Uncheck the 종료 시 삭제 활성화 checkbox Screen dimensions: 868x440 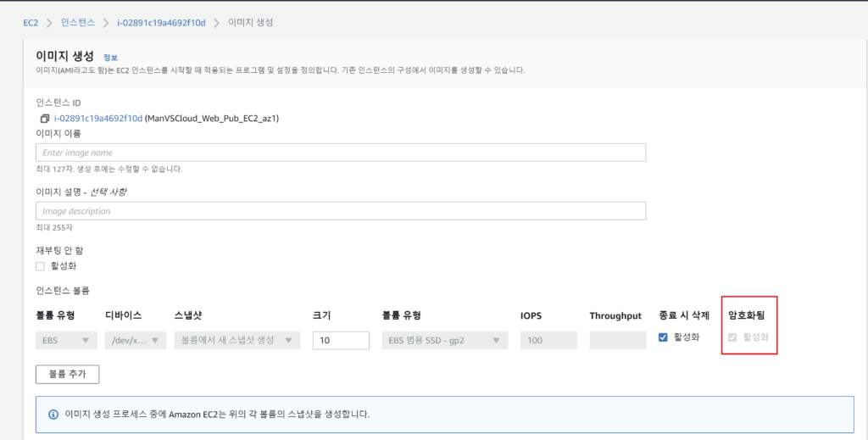(x=664, y=337)
